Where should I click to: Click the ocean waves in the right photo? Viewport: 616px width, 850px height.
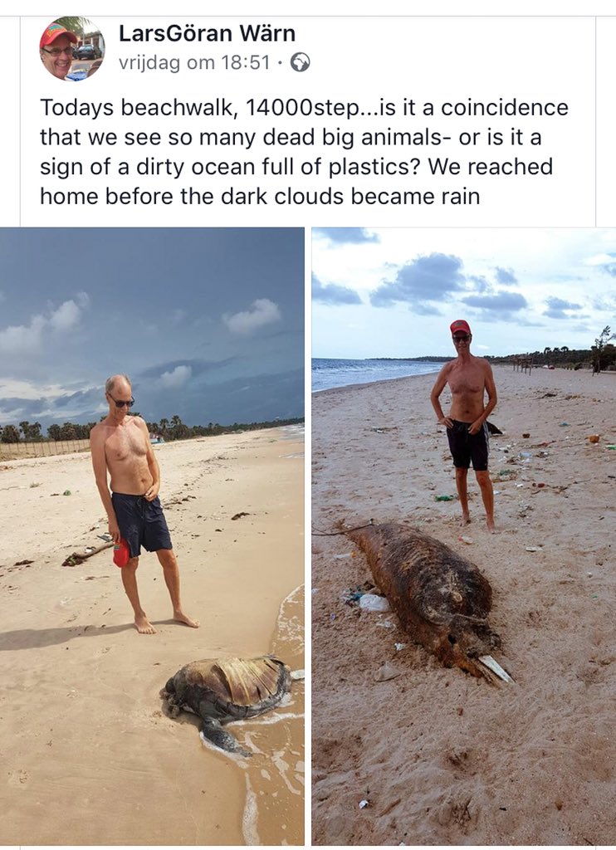[x=369, y=371]
